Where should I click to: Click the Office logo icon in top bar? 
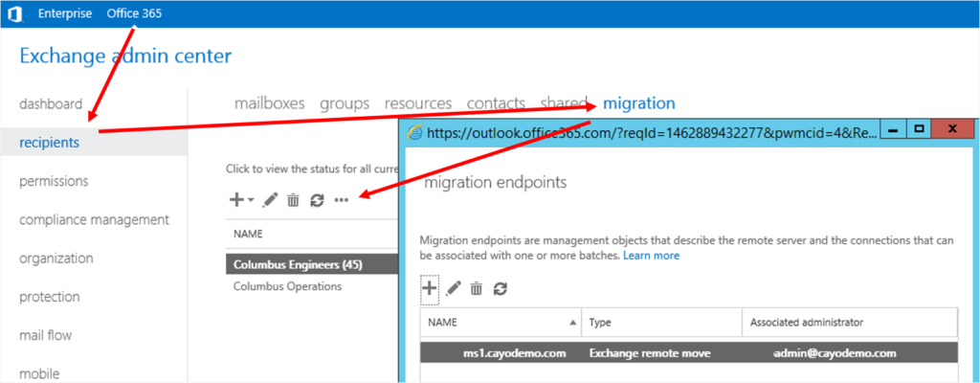[15, 13]
